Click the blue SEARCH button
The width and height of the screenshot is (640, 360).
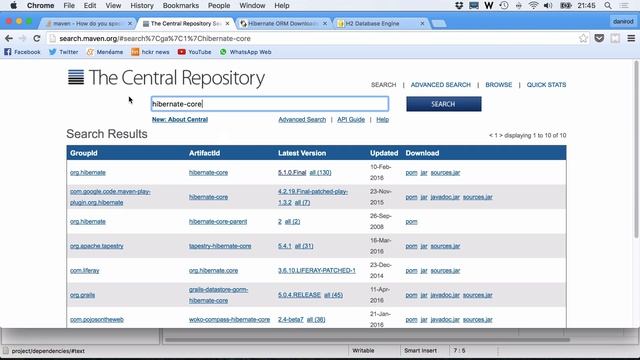444,104
